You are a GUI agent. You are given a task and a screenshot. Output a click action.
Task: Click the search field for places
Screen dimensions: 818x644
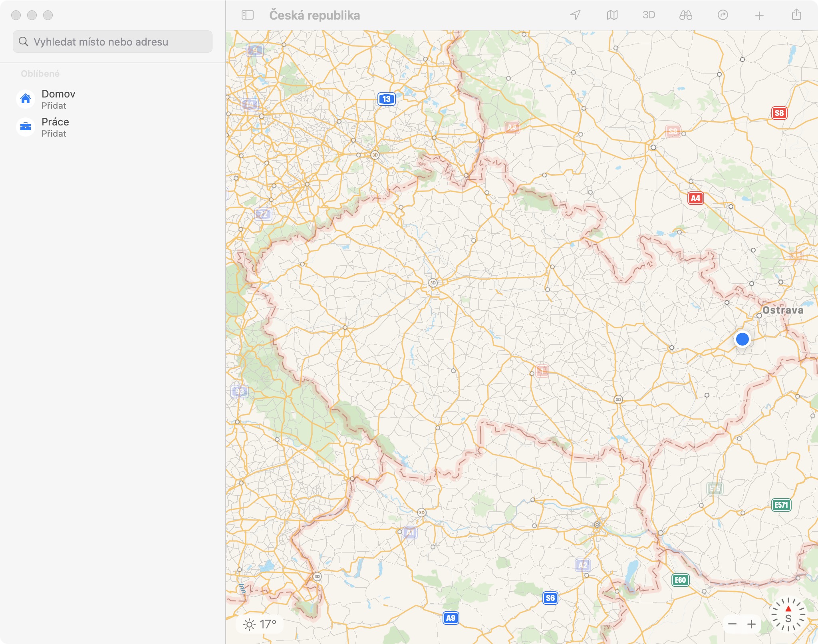113,42
